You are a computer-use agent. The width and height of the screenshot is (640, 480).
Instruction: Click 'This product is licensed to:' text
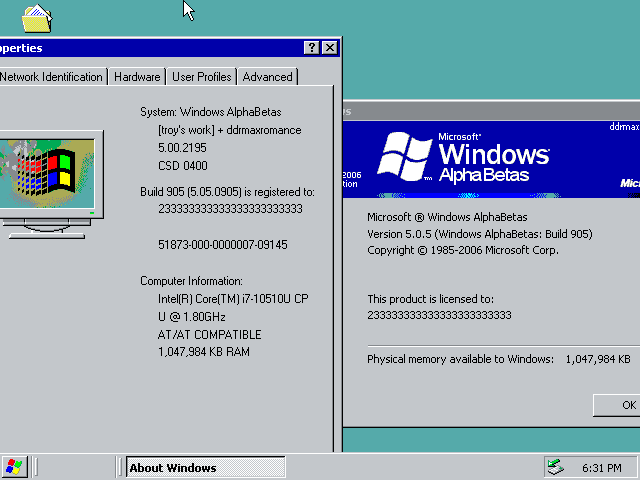pyautogui.click(x=430, y=299)
